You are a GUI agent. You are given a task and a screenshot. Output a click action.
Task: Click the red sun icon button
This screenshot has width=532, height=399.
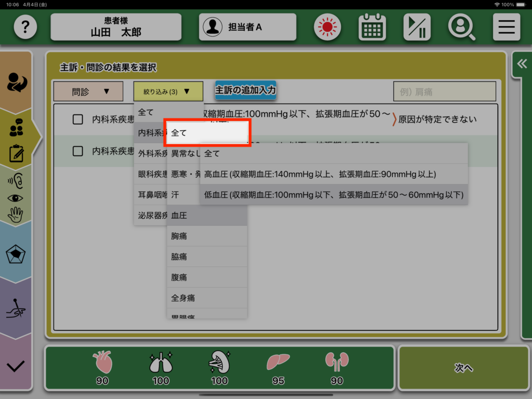point(327,27)
